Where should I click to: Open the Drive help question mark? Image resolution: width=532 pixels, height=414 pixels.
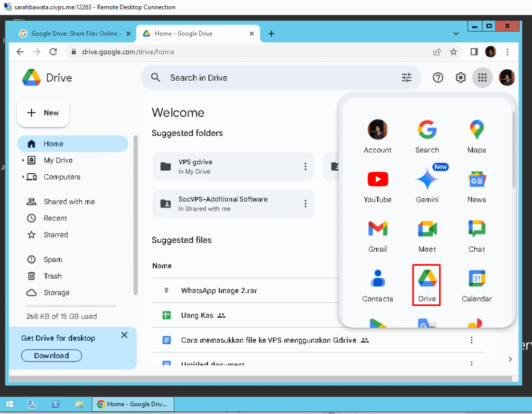click(437, 78)
